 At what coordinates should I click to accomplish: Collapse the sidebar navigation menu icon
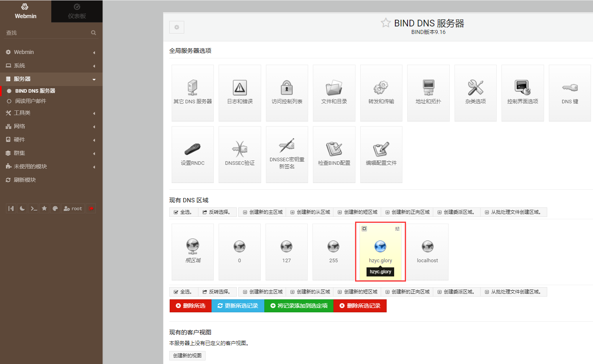coord(11,209)
